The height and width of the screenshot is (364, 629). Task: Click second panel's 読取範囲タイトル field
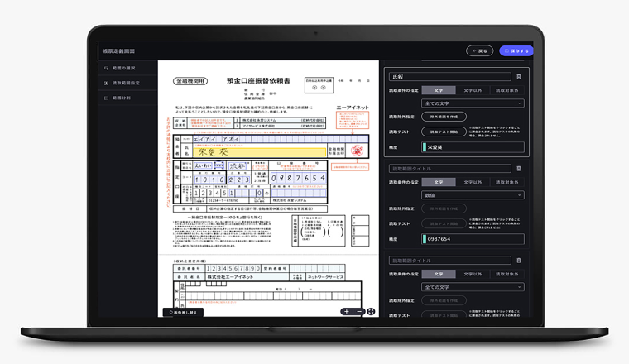point(449,169)
